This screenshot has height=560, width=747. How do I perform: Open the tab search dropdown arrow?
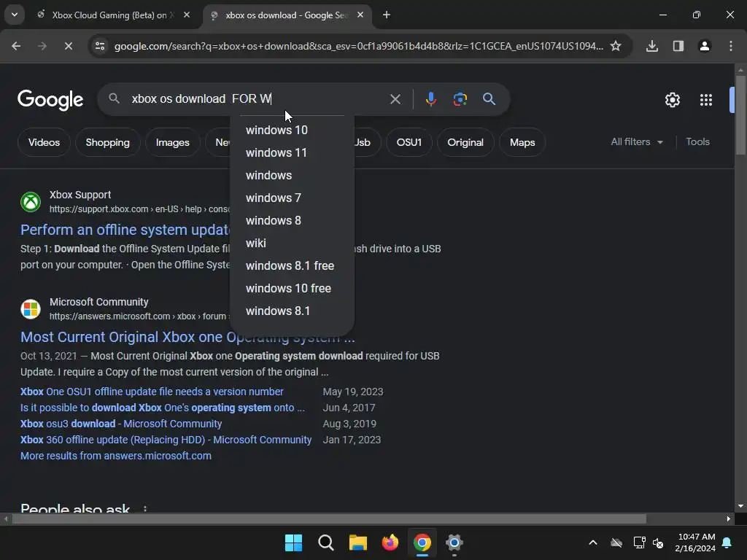[15, 15]
